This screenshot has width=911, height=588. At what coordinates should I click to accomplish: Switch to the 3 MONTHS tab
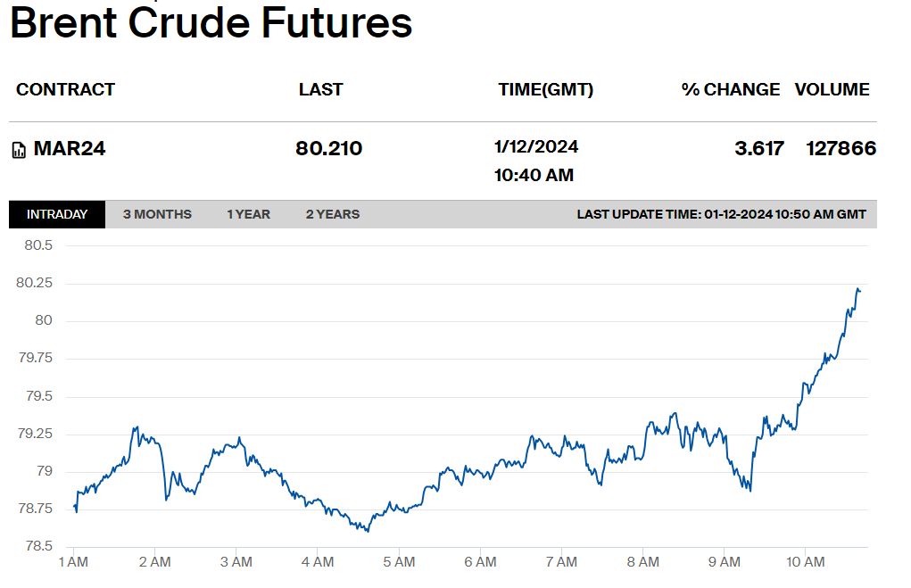click(157, 214)
